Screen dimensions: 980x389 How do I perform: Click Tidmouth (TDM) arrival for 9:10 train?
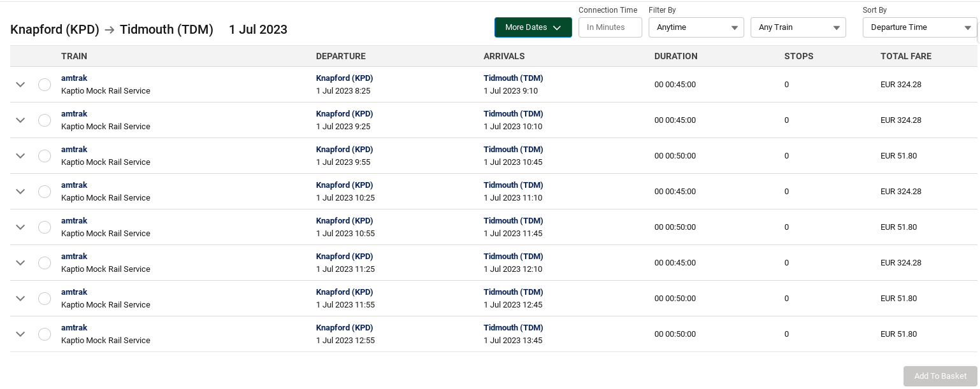[x=513, y=78]
